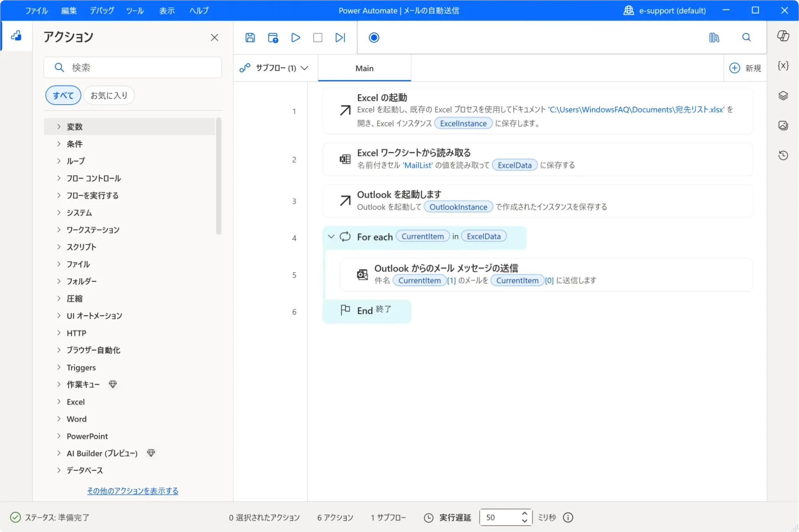
Task: Click the 新規 subflow button
Action: coord(745,68)
